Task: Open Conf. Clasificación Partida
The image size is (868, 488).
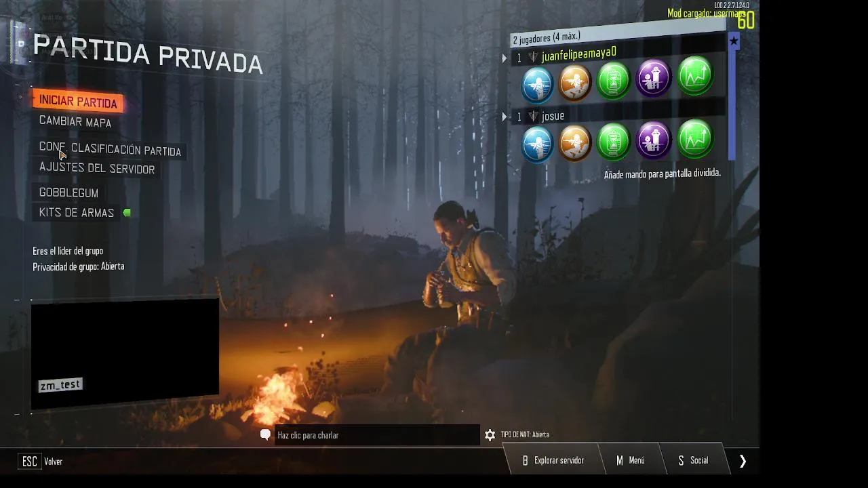Action: tap(110, 149)
